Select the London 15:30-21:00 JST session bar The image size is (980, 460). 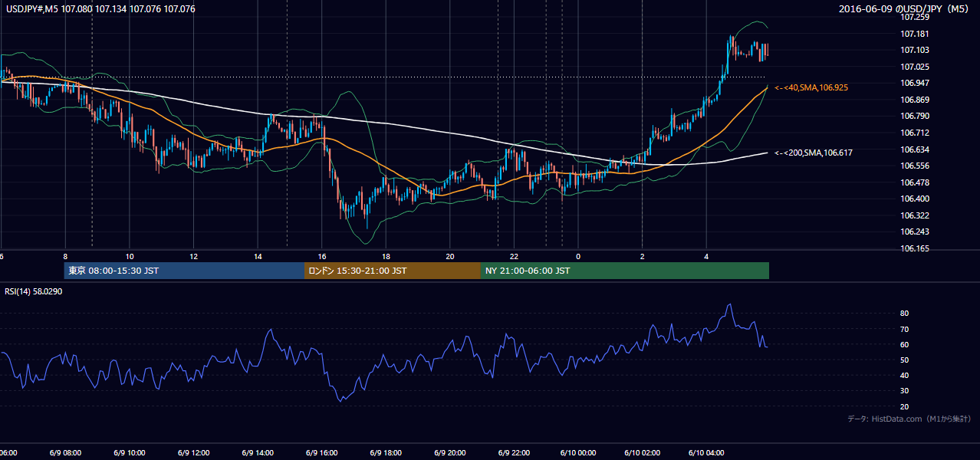[x=393, y=271]
